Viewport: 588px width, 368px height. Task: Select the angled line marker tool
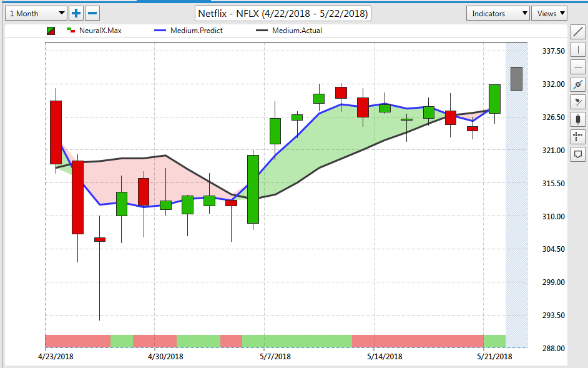coord(578,101)
